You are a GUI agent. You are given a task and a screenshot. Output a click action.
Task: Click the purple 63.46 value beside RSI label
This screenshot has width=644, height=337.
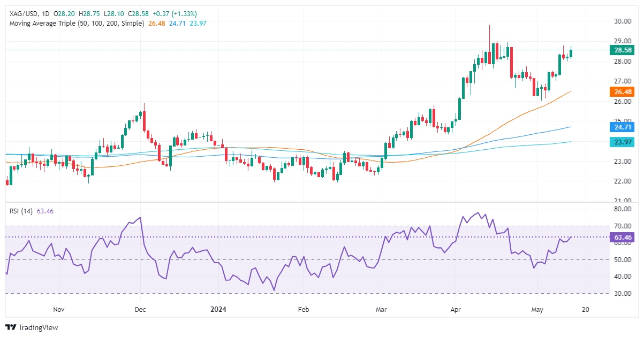point(46,211)
